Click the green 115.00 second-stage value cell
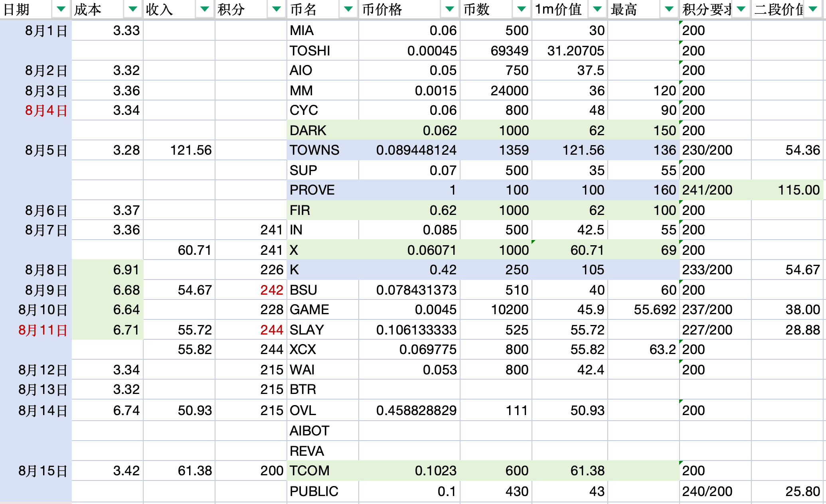This screenshot has height=504, width=826. point(798,190)
